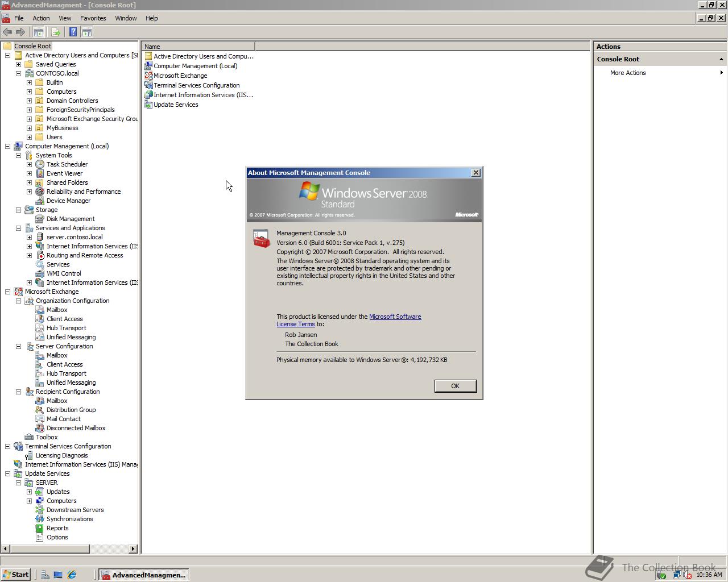Expand More Actions submenu arrow

point(721,73)
